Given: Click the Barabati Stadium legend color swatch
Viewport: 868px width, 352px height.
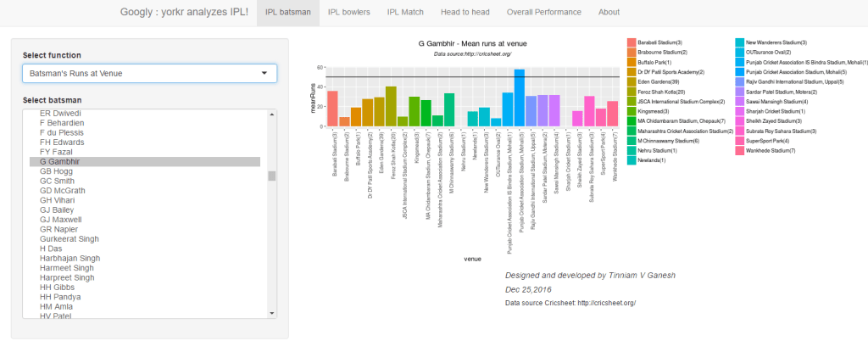Looking at the screenshot, I should 632,42.
